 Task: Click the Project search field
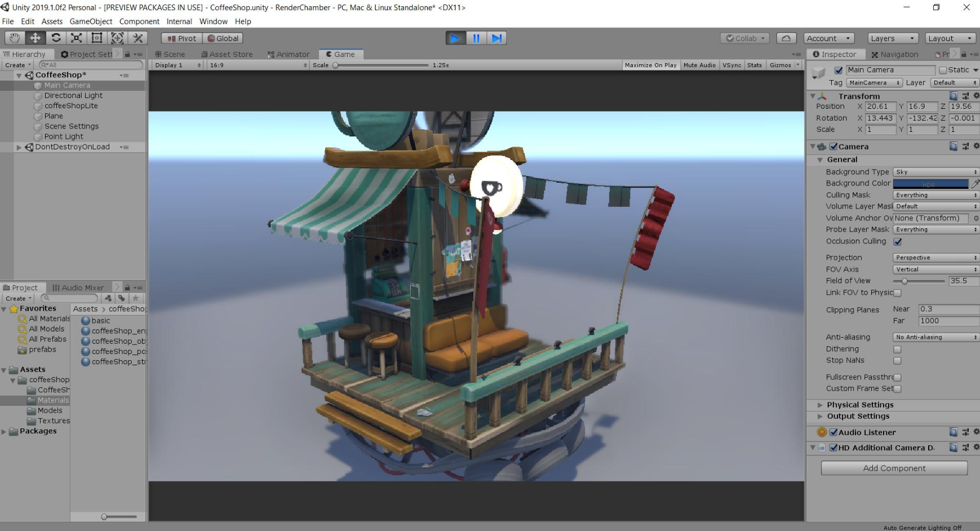click(69, 298)
